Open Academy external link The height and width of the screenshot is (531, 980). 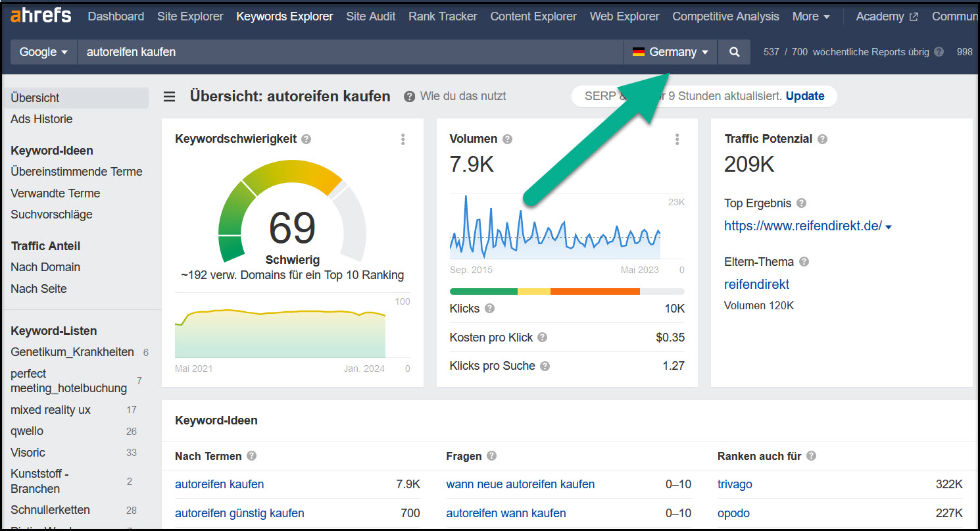coord(887,16)
